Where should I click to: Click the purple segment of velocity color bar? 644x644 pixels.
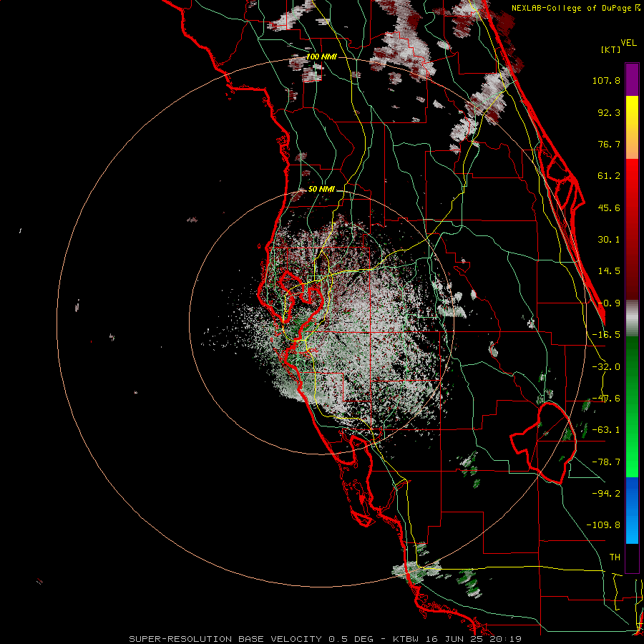point(632,79)
